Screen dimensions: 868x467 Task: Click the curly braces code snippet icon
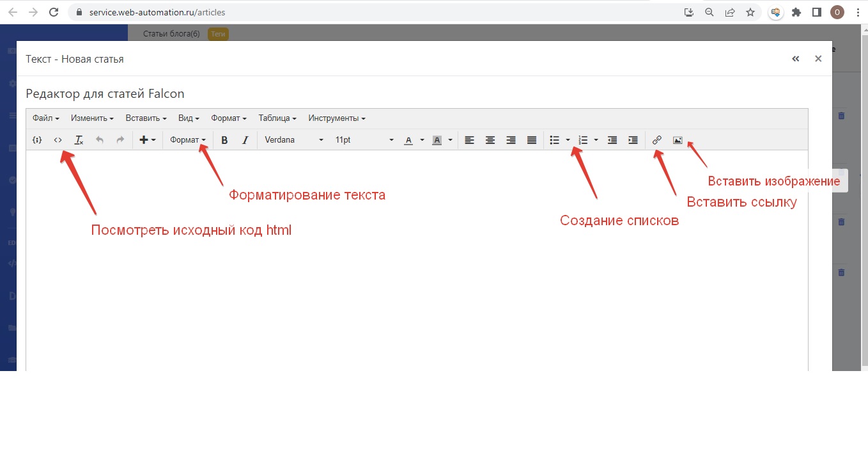[37, 140]
